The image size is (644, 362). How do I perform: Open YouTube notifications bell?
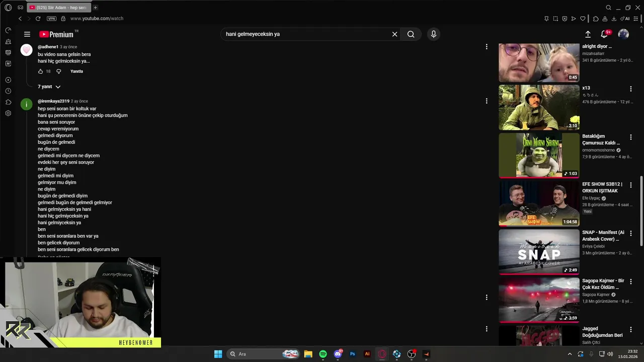pyautogui.click(x=605, y=34)
